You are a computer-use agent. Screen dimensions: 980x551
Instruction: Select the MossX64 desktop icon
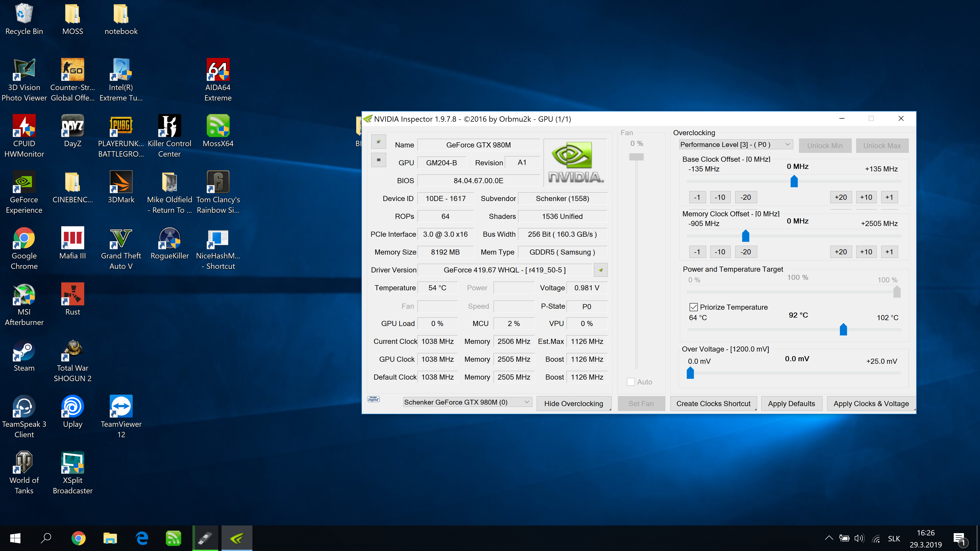pos(218,131)
